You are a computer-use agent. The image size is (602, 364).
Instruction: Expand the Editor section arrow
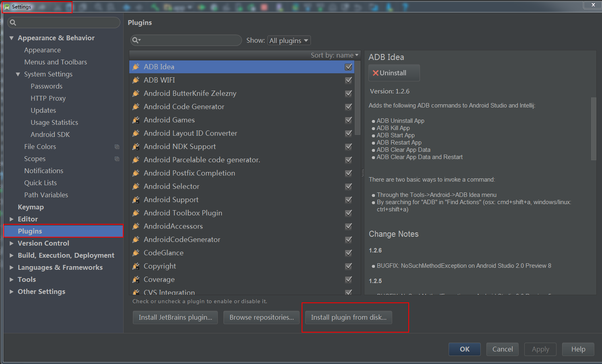click(11, 219)
